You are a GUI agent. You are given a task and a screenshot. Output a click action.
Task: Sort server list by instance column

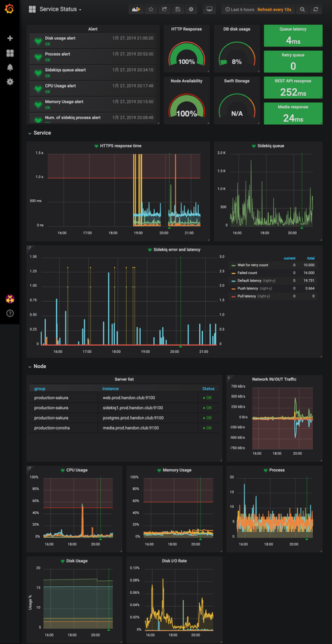tap(110, 388)
